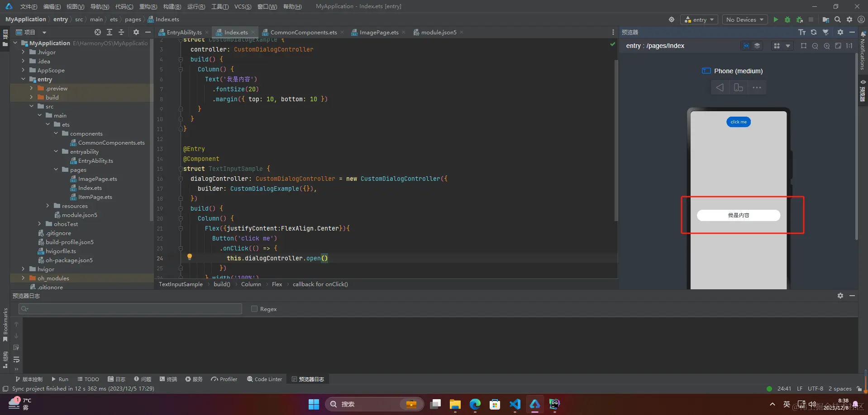This screenshot has height=415, width=868.
Task: Open the project search magnifier icon
Action: pyautogui.click(x=838, y=19)
